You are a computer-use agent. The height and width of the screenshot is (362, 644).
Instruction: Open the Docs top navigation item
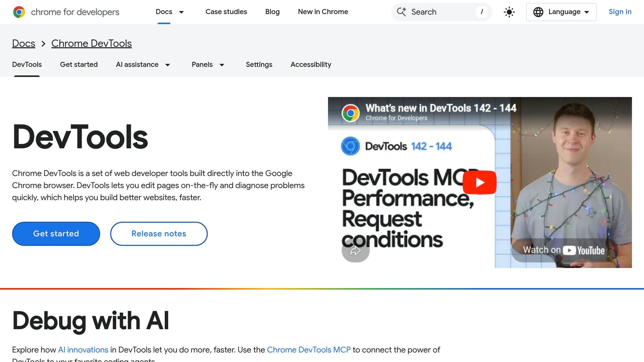click(x=164, y=12)
